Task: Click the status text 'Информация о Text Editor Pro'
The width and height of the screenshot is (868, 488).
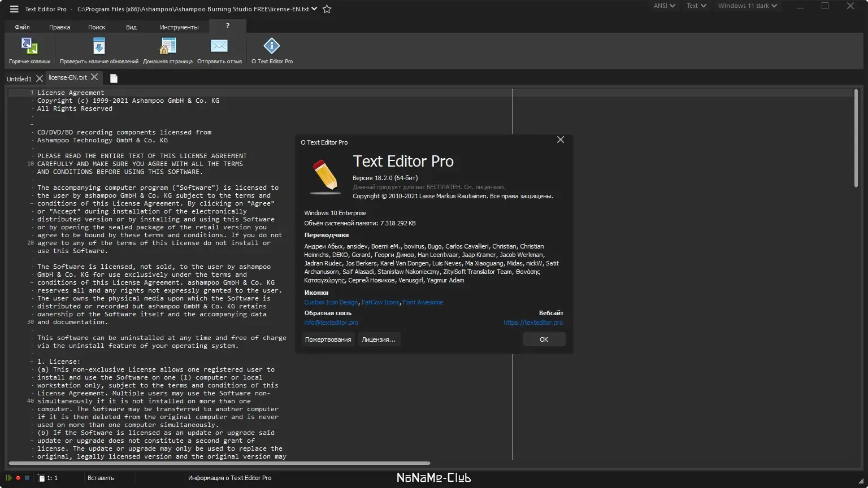Action: pyautogui.click(x=230, y=478)
